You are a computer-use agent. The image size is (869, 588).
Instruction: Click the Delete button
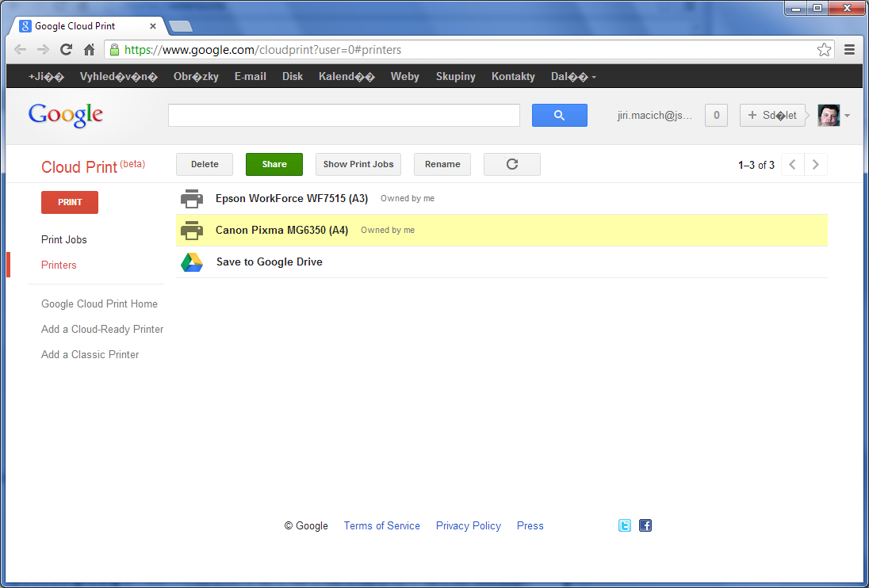205,165
